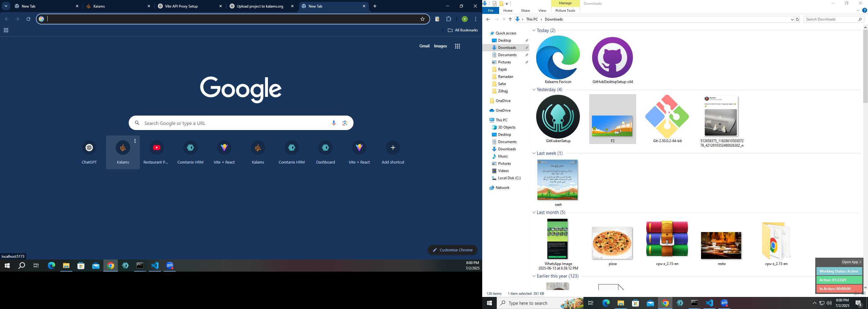Open Google Lens image search icon
The width and height of the screenshot is (868, 309).
(x=345, y=123)
